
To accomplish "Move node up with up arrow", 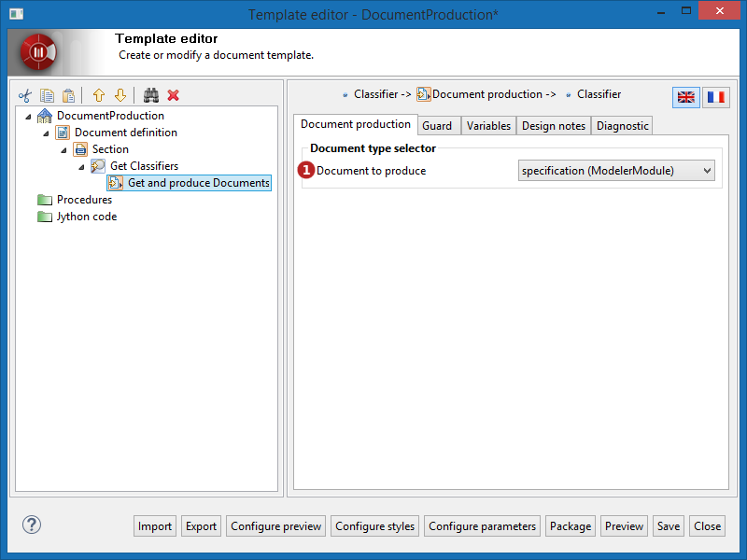I will click(98, 95).
